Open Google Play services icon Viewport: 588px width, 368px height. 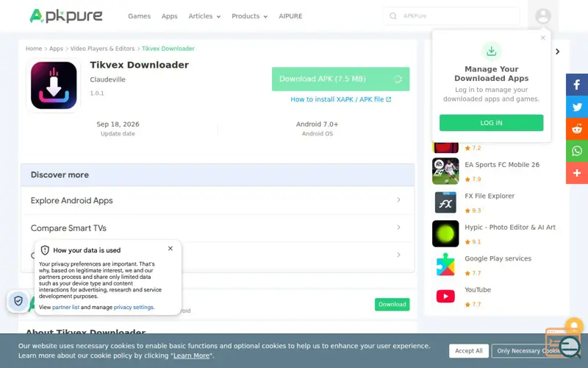click(x=445, y=265)
